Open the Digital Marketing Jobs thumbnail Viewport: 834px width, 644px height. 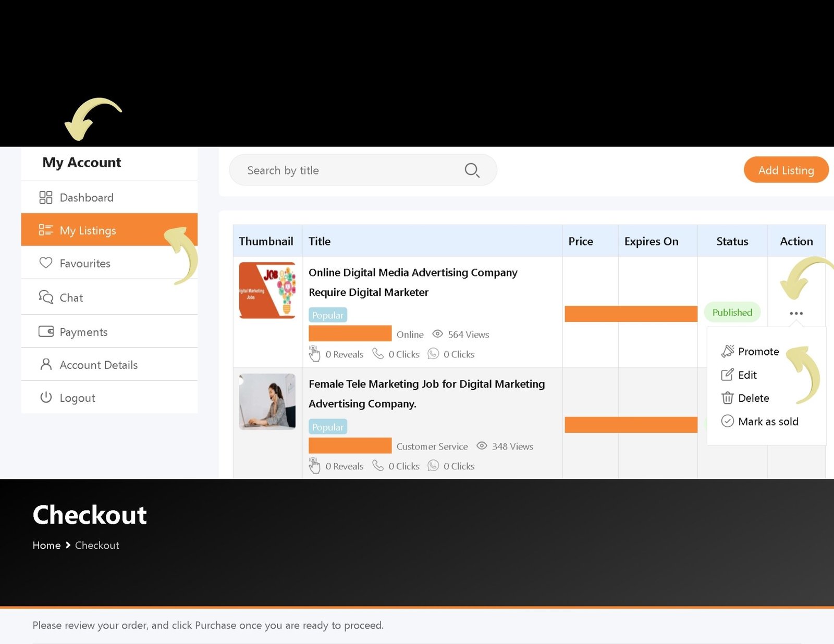pos(267,290)
